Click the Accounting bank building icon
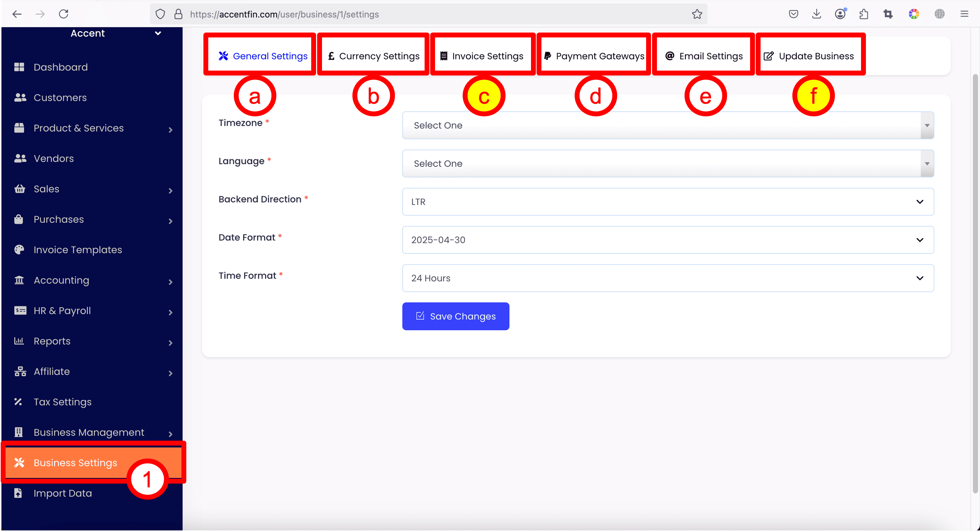Screen dimensions: 980x531 [x=19, y=280]
